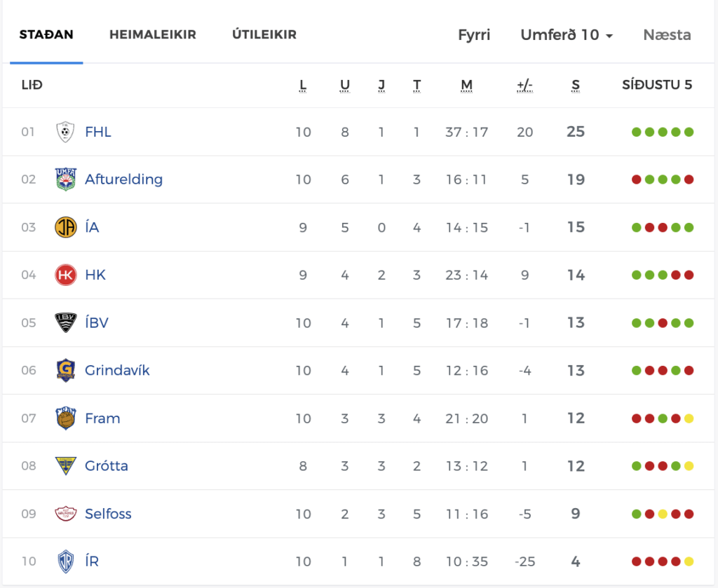Open the Selfoss team name link
This screenshot has width=718, height=588.
point(108,514)
